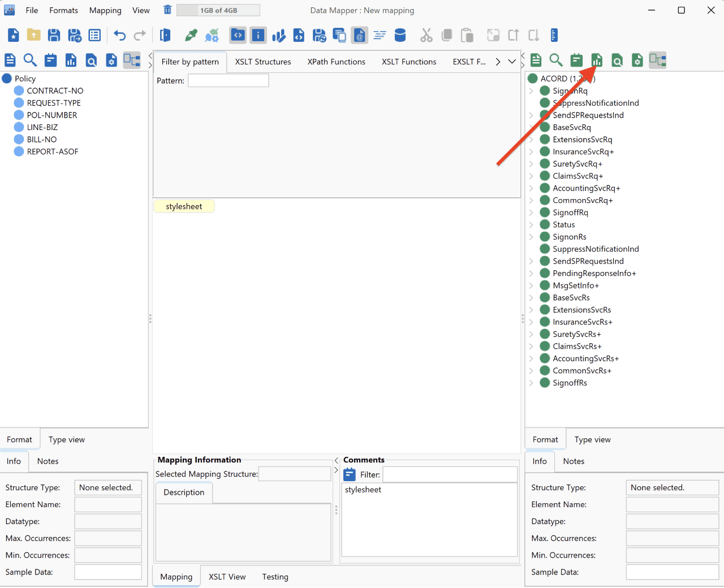724x588 pixels.
Task: Expand the AccountingSvcRs+ node
Action: (x=531, y=358)
